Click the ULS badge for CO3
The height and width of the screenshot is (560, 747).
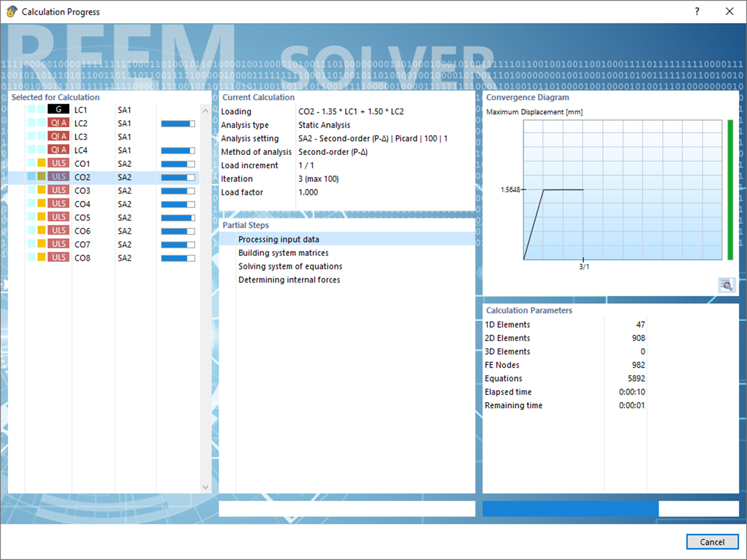point(59,190)
